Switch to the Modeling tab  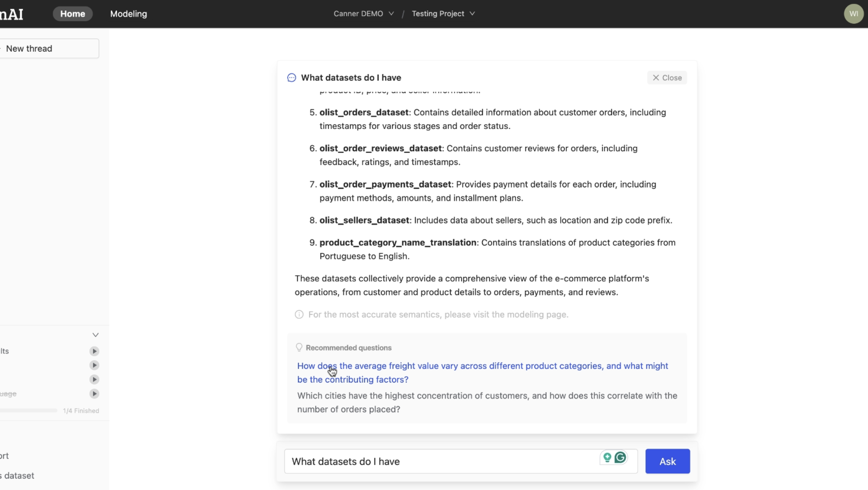(x=128, y=13)
